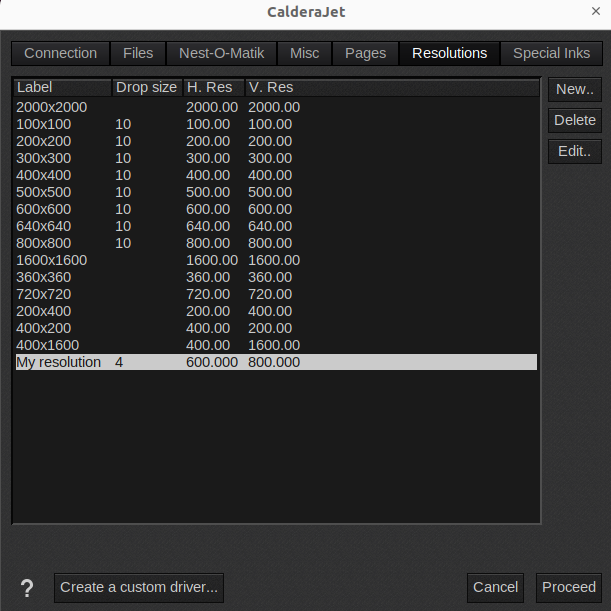Viewport: 611px width, 611px height.
Task: Delete the selected resolution
Action: click(575, 120)
